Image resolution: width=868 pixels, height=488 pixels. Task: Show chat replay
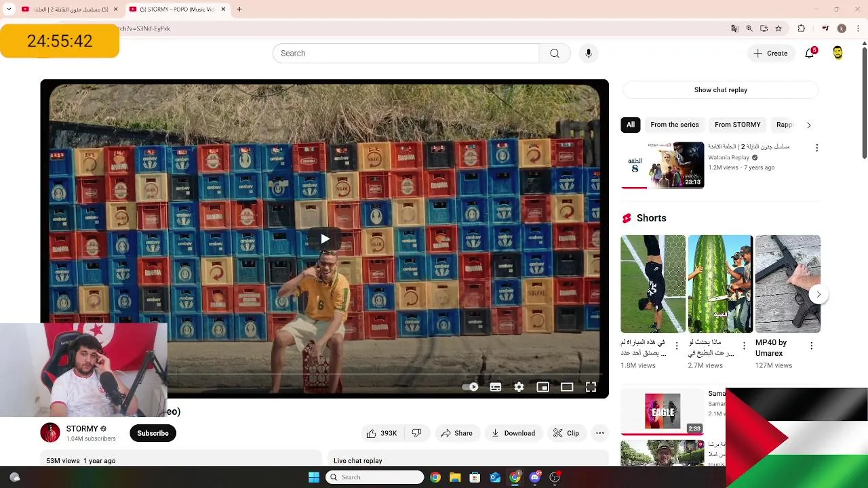pyautogui.click(x=720, y=89)
